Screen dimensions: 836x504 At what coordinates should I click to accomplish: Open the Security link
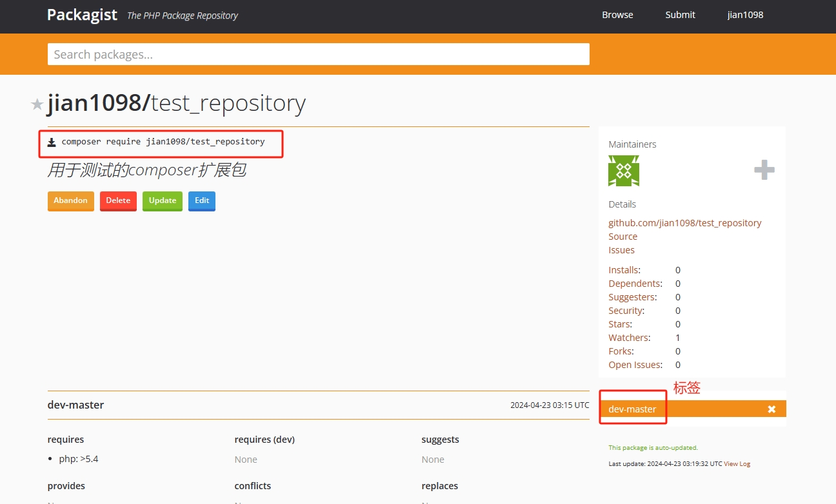coord(626,311)
